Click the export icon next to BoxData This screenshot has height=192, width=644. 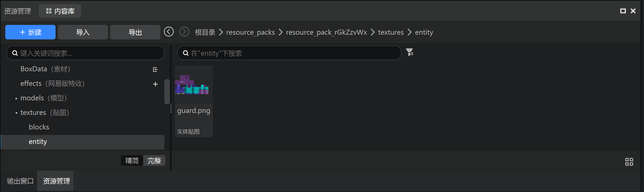(155, 69)
